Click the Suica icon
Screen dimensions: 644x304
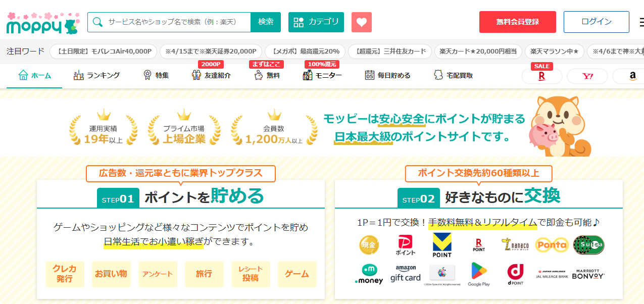[x=588, y=245]
